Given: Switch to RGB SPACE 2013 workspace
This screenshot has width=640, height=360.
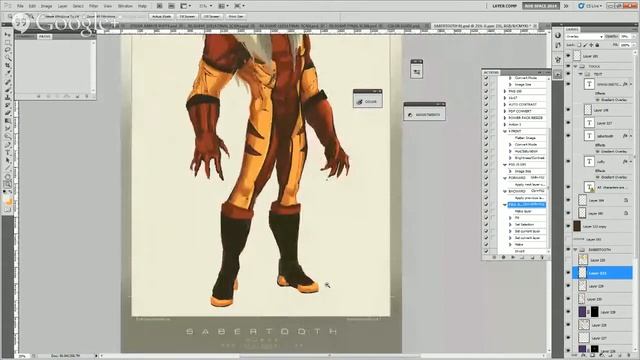Looking at the screenshot, I should pos(541,6).
